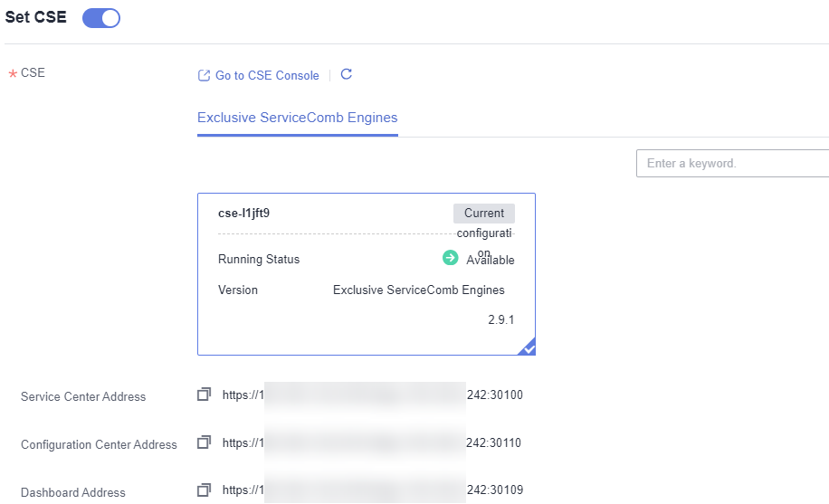Click the green Running Status arrow icon
This screenshot has width=829, height=504.
click(450, 258)
